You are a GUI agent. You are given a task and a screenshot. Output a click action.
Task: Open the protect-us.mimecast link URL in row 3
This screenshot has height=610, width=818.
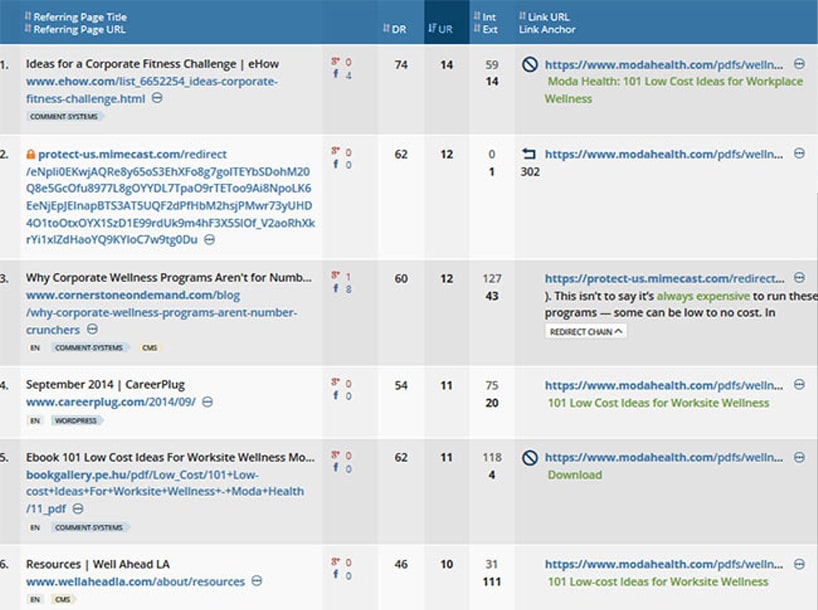point(664,279)
